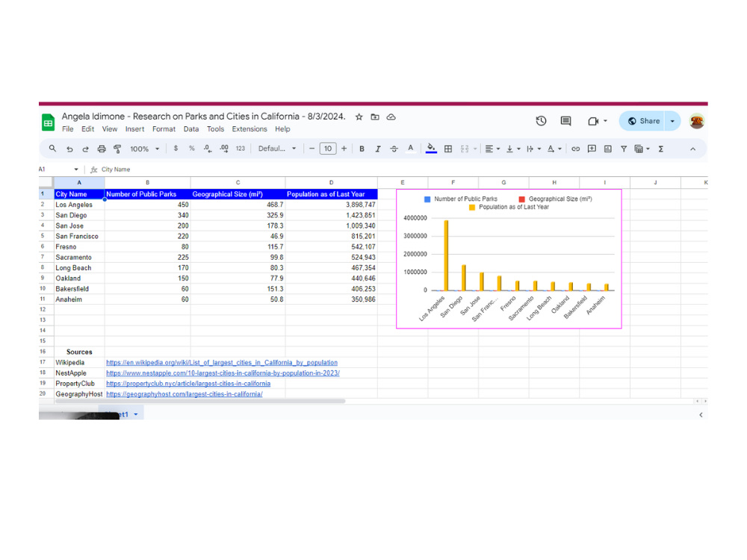Open the Edit menu
Screen dimensions: 747x560
pyautogui.click(x=87, y=129)
